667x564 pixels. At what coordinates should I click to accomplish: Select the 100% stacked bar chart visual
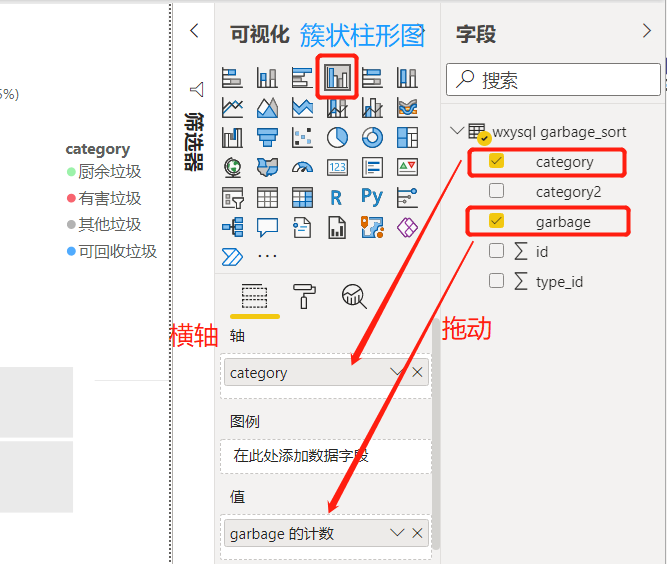click(x=372, y=78)
